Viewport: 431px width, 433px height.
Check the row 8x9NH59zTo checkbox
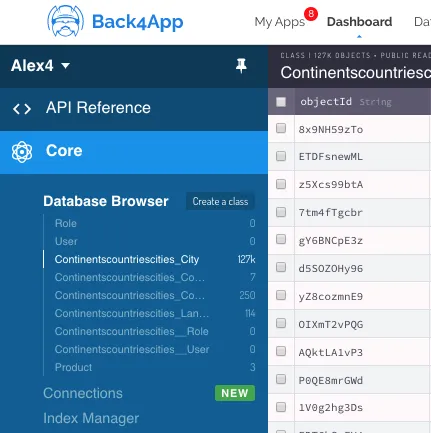281,128
